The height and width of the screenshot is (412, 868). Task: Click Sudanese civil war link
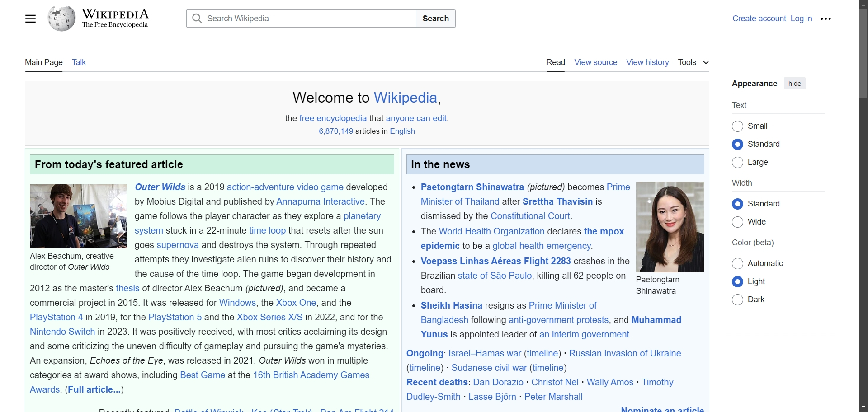(489, 368)
